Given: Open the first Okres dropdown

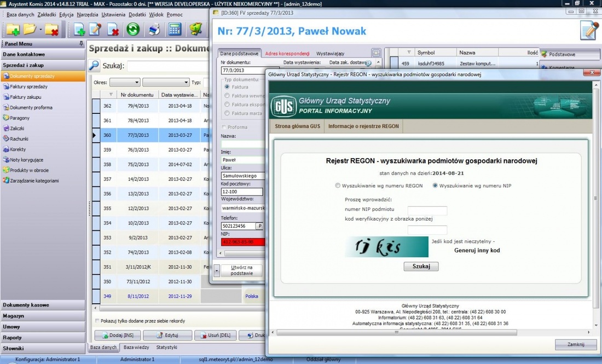Looking at the screenshot, I should [x=125, y=82].
